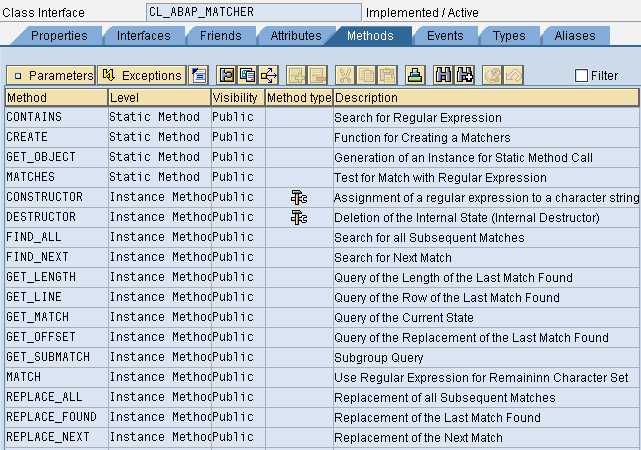Image resolution: width=641 pixels, height=450 pixels.
Task: Select the REPLACE_NEXT method cell
Action: tap(56, 437)
